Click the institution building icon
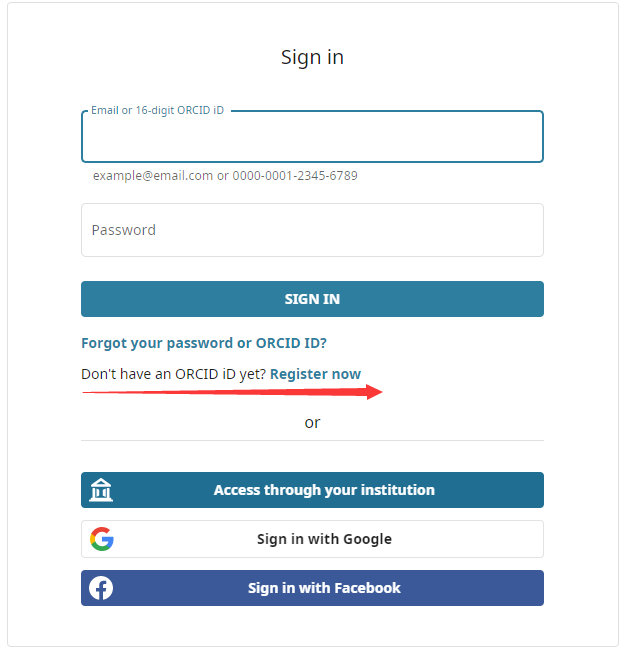Screen dimensions: 633x657 tap(101, 490)
